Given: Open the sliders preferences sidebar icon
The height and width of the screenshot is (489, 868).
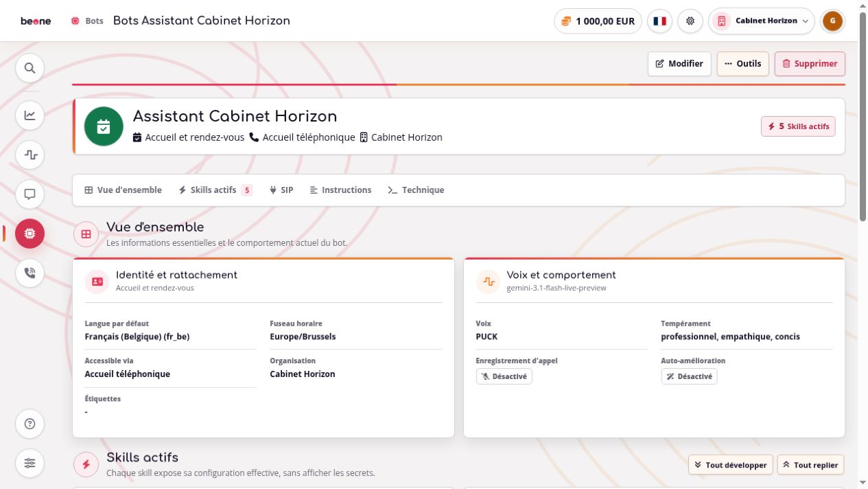Looking at the screenshot, I should click(30, 463).
